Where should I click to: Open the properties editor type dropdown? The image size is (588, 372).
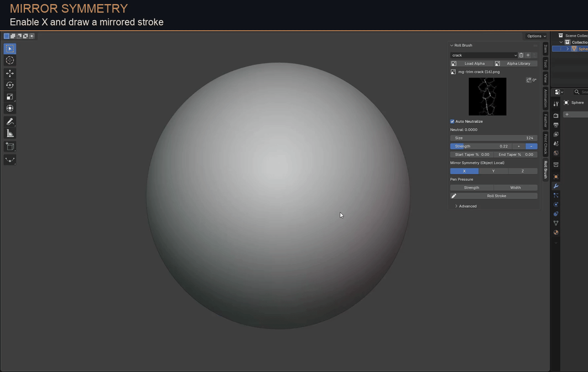[x=559, y=92]
